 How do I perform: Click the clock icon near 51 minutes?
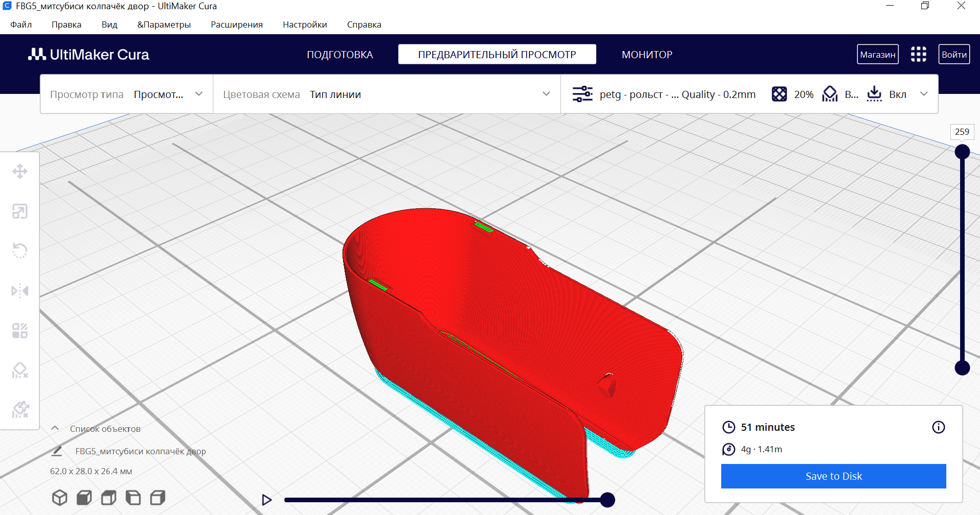pos(729,427)
